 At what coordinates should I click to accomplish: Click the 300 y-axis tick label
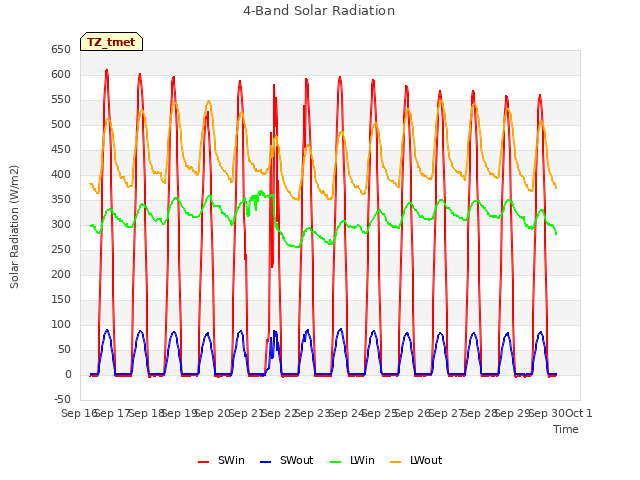[61, 224]
